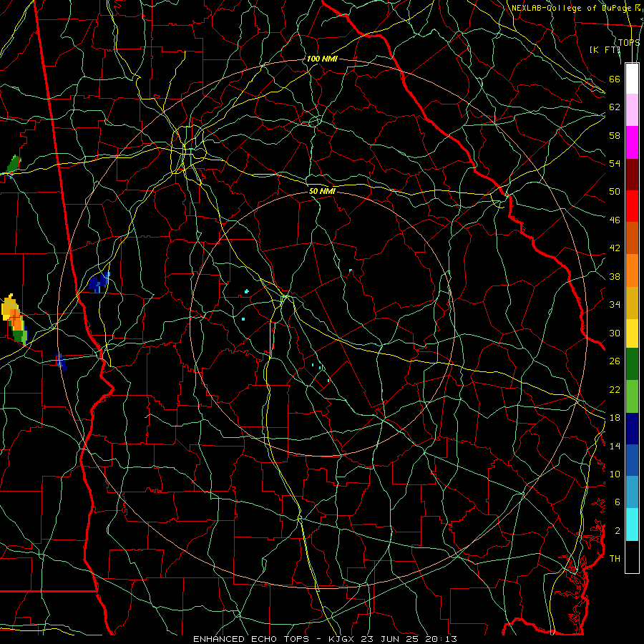The height and width of the screenshot is (644, 644).
Task: Click the "TOPS" legend title
Action: (x=629, y=42)
